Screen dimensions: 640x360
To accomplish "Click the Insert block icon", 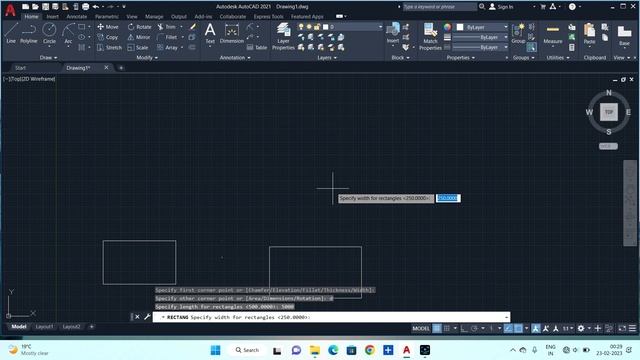I will point(393,33).
